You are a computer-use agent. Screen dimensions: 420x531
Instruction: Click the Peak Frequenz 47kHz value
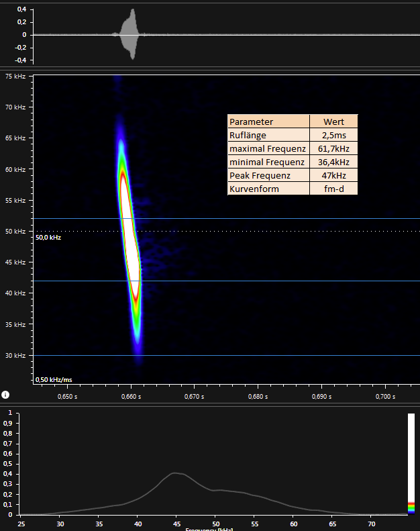[333, 175]
